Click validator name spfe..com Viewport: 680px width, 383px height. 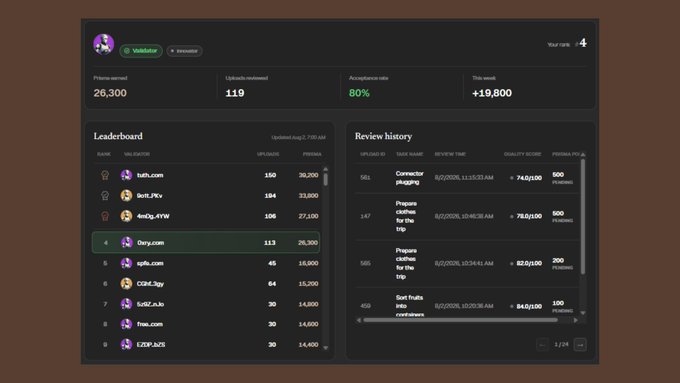(x=150, y=263)
